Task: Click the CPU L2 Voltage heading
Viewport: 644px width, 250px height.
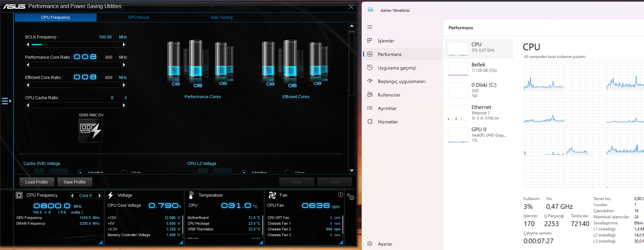Action: coord(202,164)
